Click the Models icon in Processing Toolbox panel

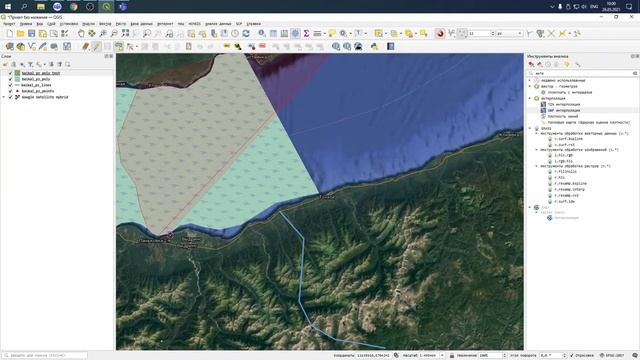pyautogui.click(x=531, y=64)
